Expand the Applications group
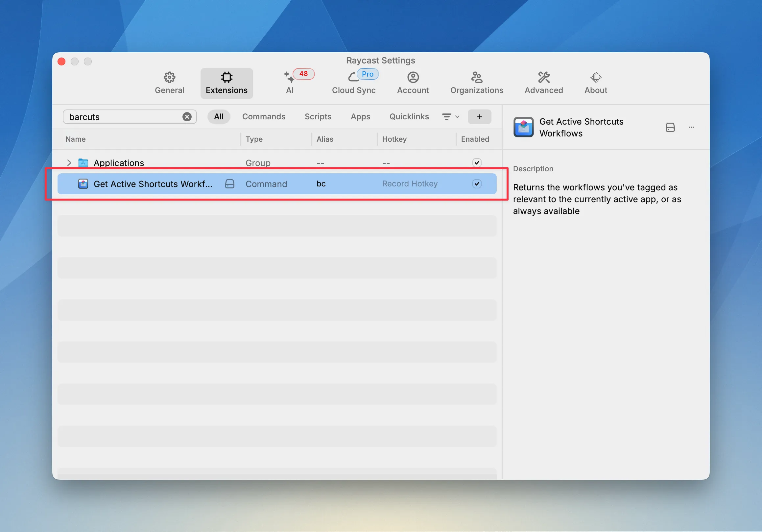Image resolution: width=762 pixels, height=532 pixels. [69, 163]
